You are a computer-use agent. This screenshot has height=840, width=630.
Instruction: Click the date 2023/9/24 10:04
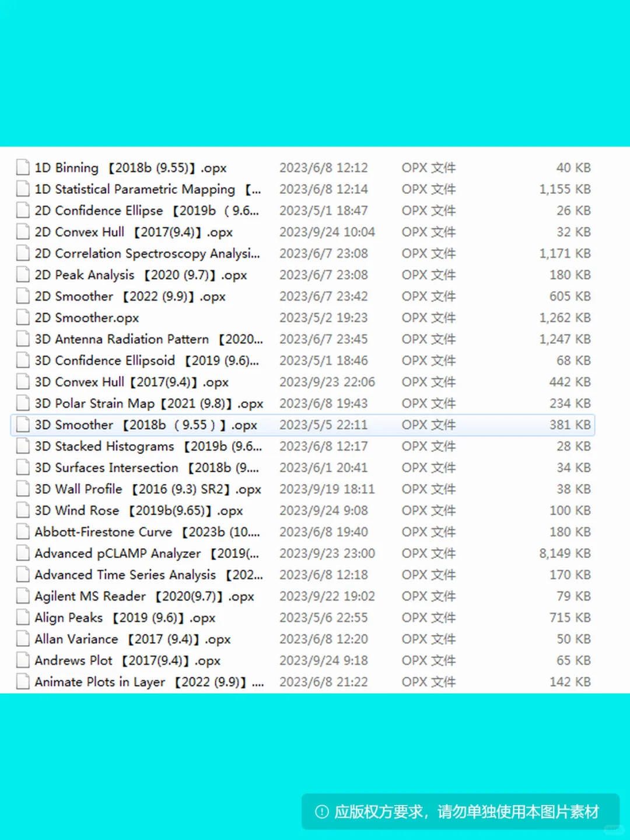(327, 232)
